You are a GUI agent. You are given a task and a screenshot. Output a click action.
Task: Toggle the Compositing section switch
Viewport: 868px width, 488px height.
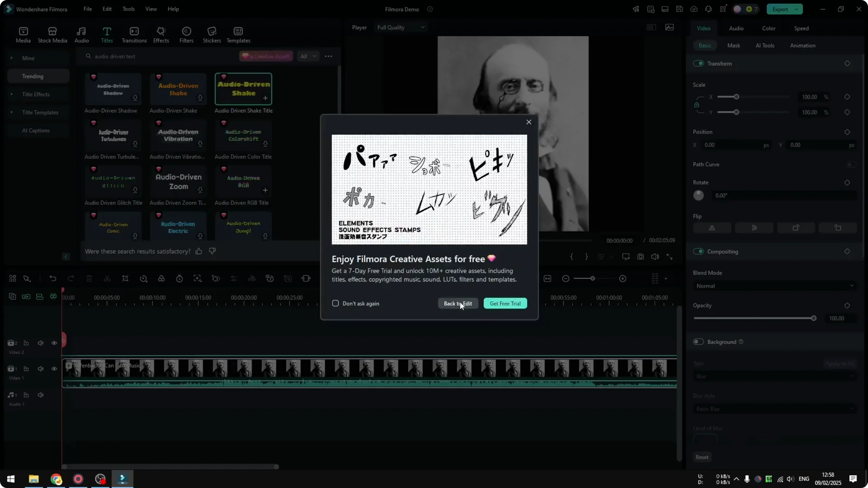tap(699, 252)
